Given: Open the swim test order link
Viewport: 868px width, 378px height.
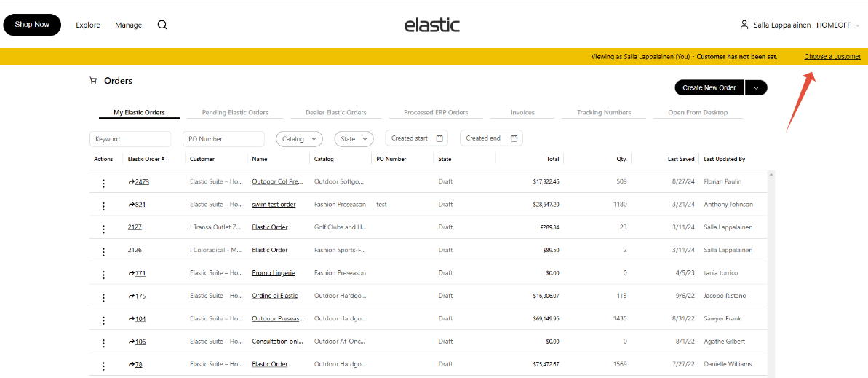Looking at the screenshot, I should [x=274, y=205].
